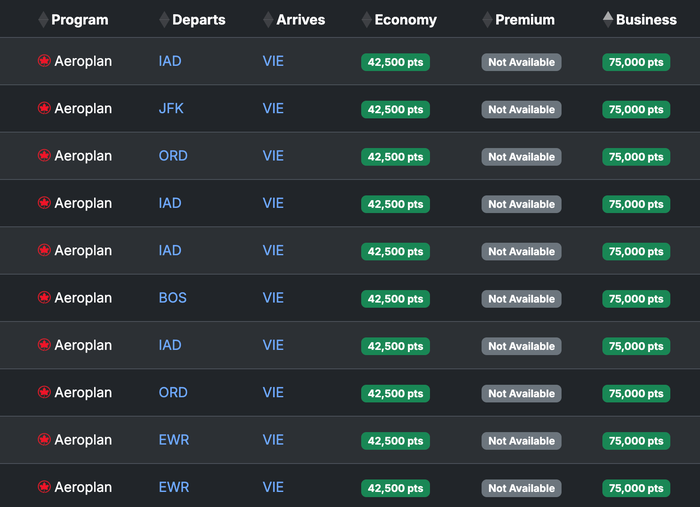Click the Aeroplan text in the BOS row

tap(83, 298)
